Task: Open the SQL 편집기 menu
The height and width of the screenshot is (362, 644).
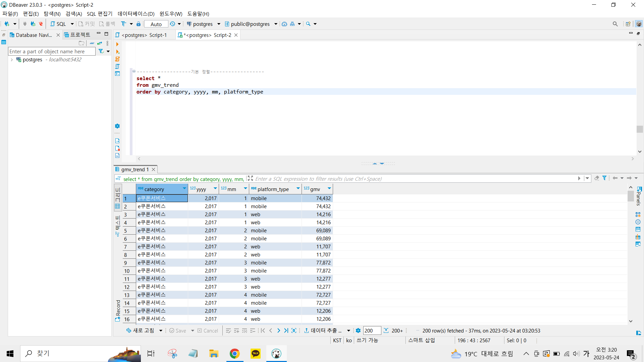Action: [x=100, y=14]
